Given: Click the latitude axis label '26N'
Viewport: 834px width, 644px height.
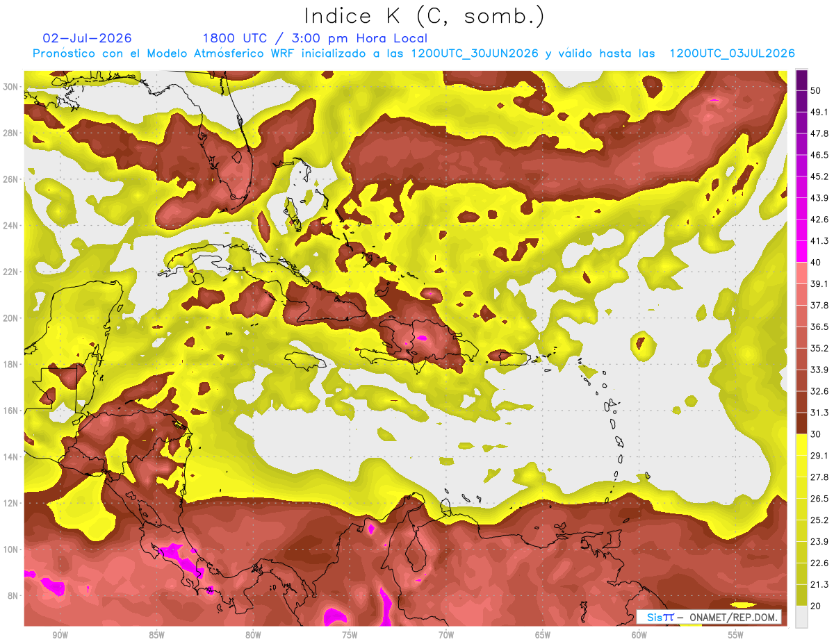Looking at the screenshot, I should tap(10, 179).
